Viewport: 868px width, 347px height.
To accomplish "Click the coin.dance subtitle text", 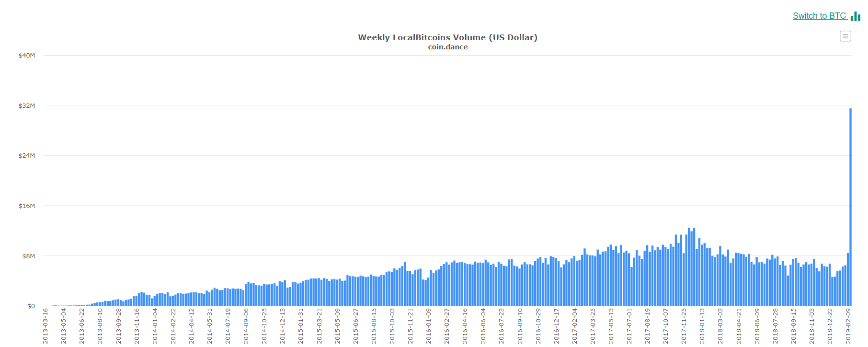I will click(447, 47).
